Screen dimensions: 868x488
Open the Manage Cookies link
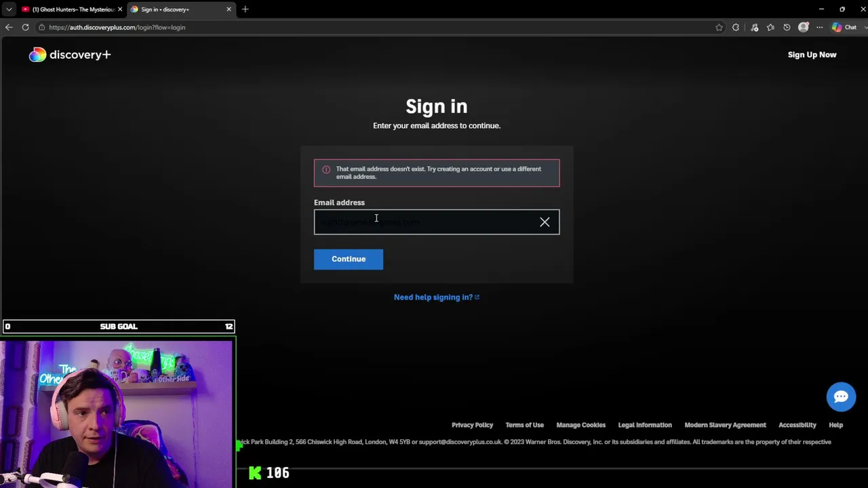pyautogui.click(x=580, y=425)
